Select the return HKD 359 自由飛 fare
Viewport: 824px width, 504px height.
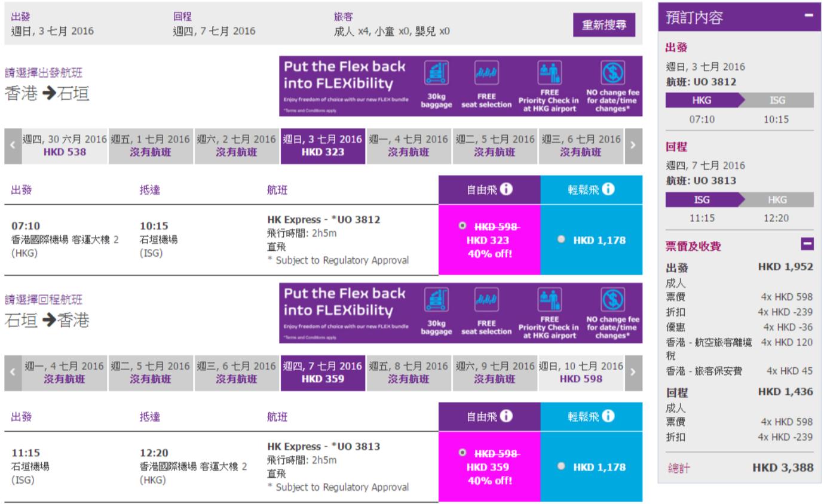[462, 453]
